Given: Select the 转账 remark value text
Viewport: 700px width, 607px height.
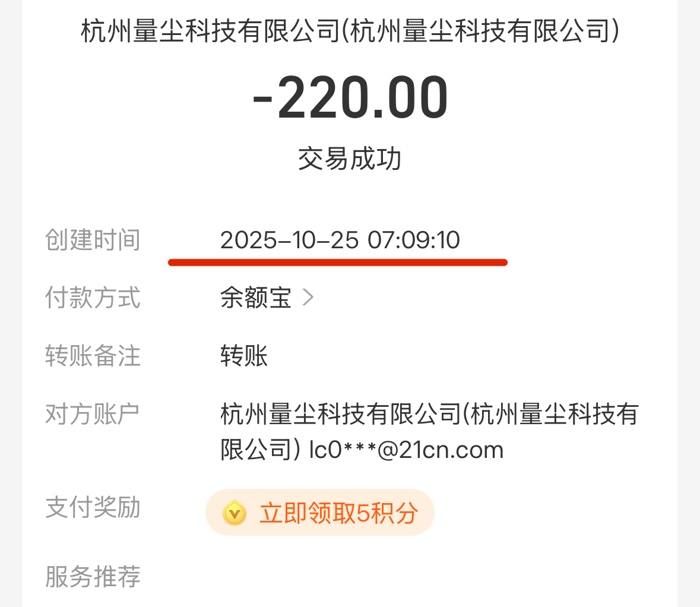Looking at the screenshot, I should (243, 356).
